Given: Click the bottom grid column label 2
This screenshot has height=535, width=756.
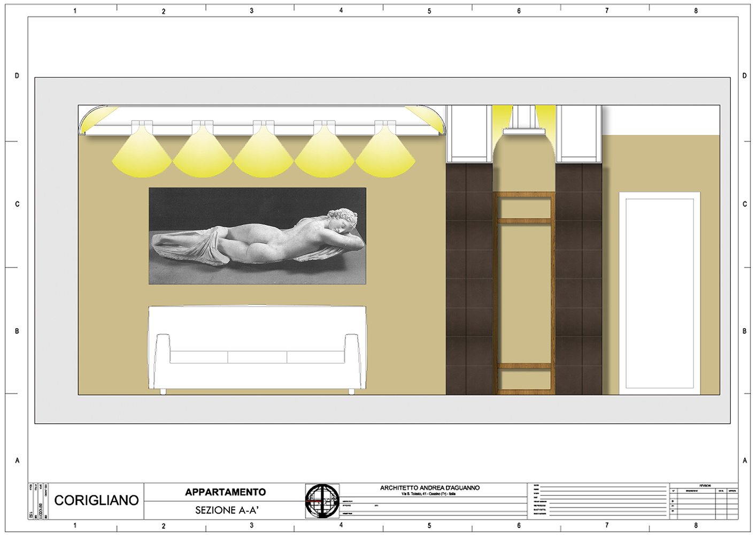Looking at the screenshot, I should 164,526.
